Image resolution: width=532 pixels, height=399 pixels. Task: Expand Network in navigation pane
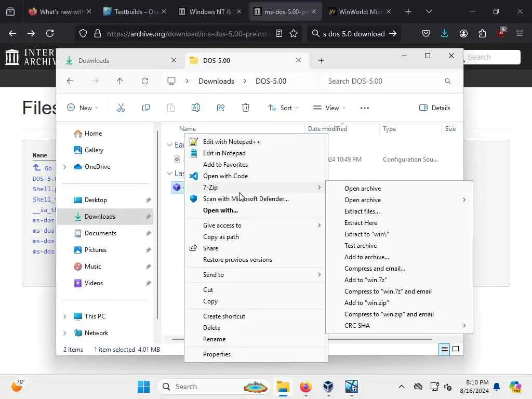[x=65, y=333]
